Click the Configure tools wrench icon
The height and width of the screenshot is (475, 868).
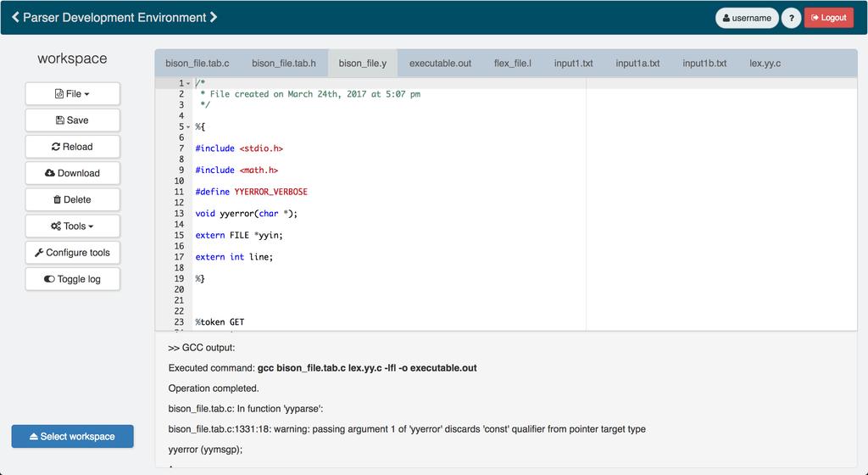pyautogui.click(x=39, y=253)
